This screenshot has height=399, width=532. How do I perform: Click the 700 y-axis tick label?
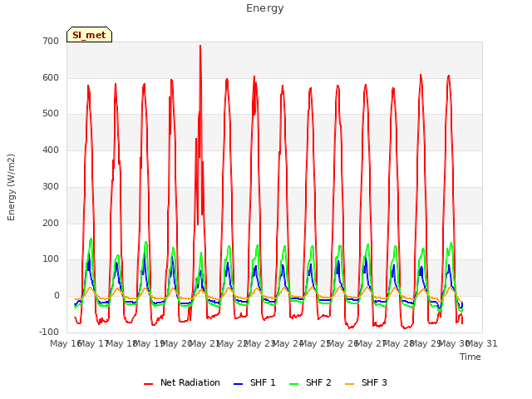[51, 42]
